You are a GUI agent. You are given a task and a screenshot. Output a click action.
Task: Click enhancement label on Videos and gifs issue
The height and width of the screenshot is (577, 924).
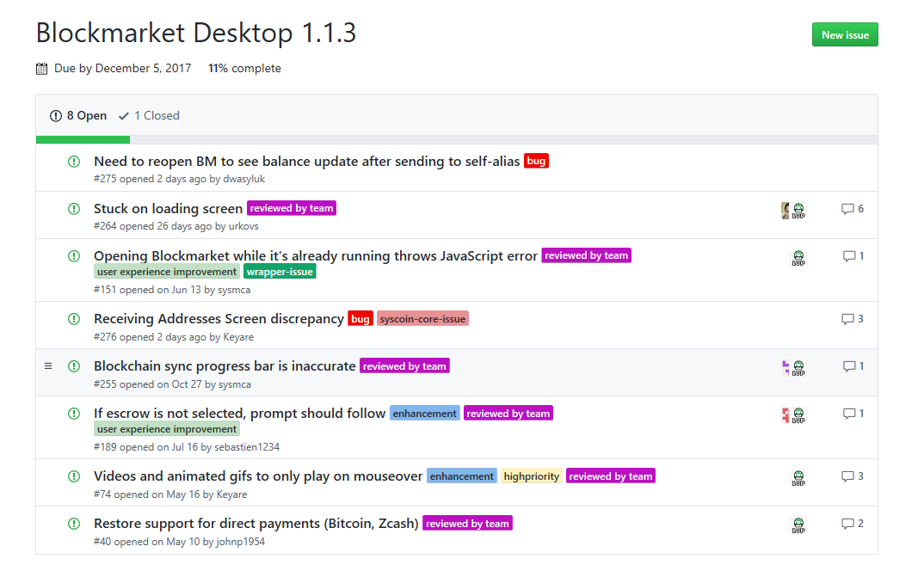pos(461,476)
